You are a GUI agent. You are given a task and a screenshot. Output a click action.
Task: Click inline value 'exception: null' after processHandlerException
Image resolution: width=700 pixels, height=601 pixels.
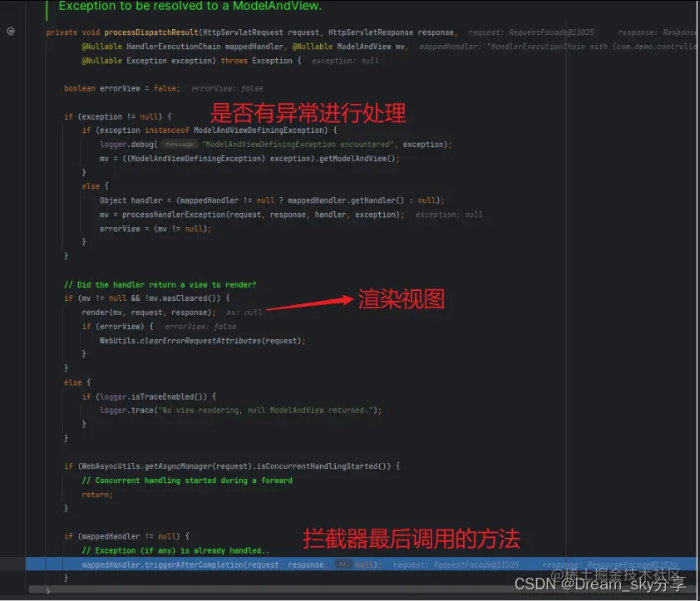(449, 214)
